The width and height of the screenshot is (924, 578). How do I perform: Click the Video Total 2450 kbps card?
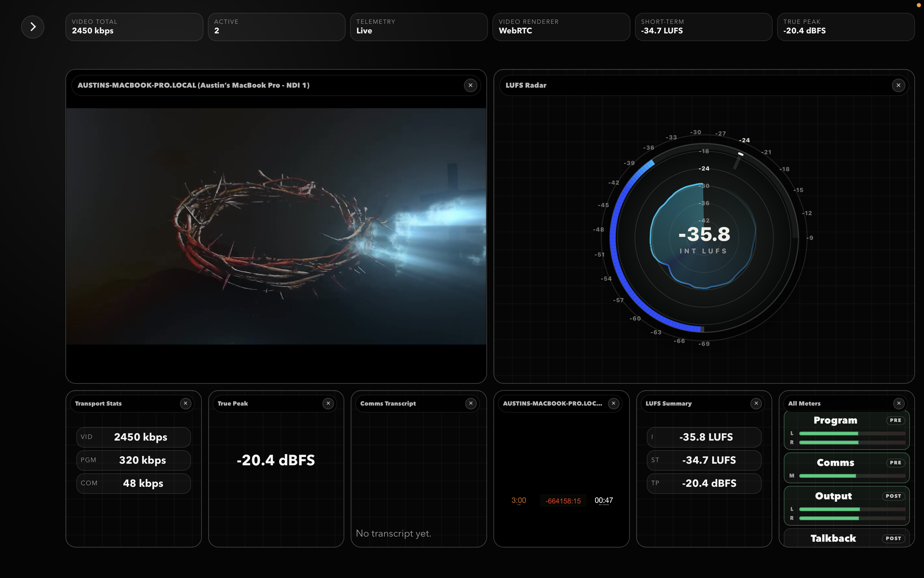point(134,27)
